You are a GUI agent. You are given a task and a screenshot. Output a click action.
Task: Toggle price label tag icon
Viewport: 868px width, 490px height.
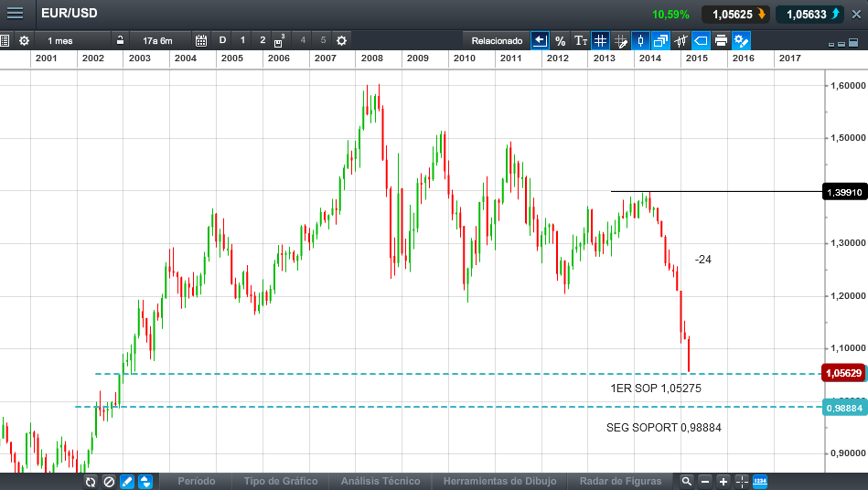[x=701, y=40]
